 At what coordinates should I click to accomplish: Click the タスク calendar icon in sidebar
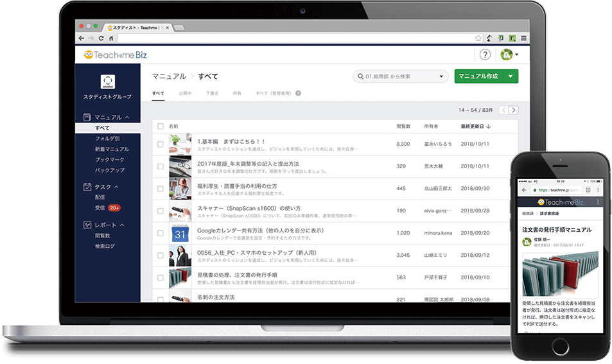click(87, 187)
